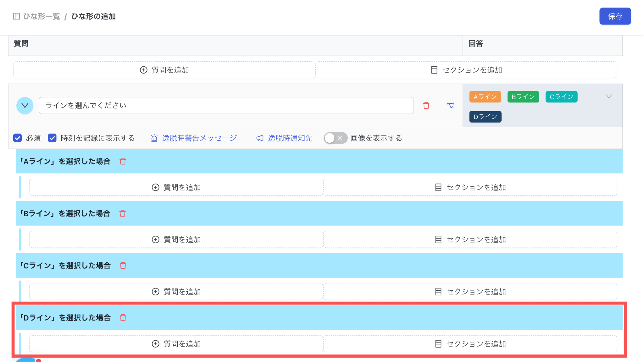
Task: Click the 質問 column header
Action: pyautogui.click(x=21, y=43)
